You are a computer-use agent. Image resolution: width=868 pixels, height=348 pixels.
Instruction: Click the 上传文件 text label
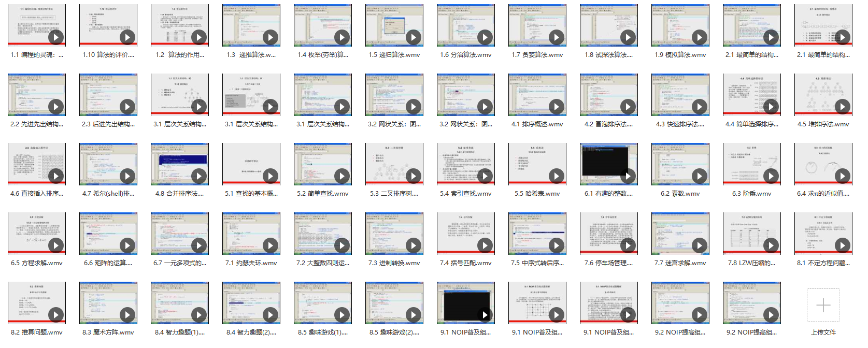tap(823, 332)
